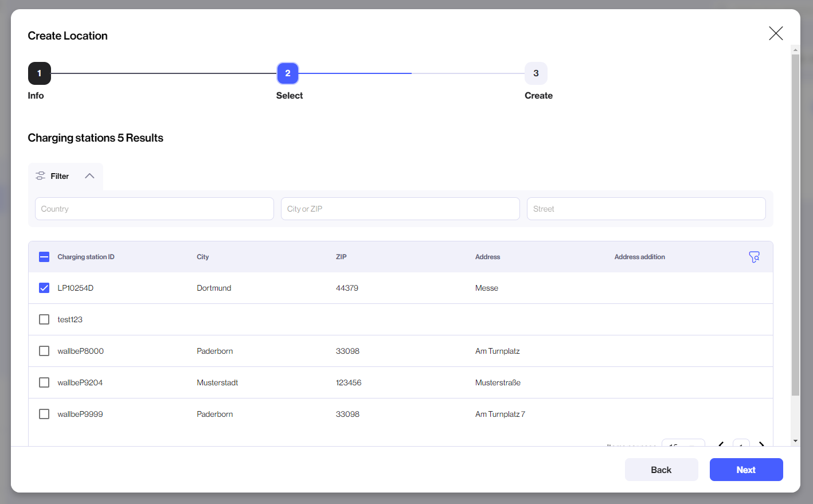Click the step 1 Info indicator
The width and height of the screenshot is (813, 504).
click(x=39, y=73)
